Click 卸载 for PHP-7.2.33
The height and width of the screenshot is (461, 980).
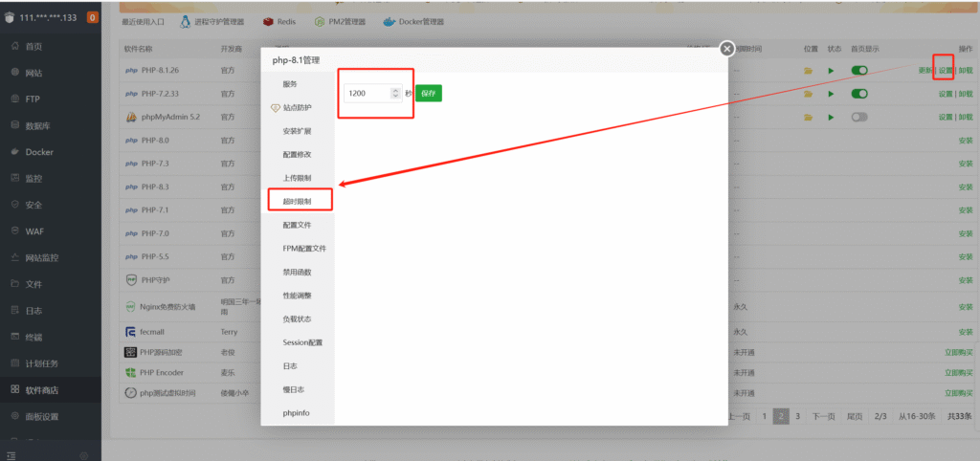pos(966,94)
